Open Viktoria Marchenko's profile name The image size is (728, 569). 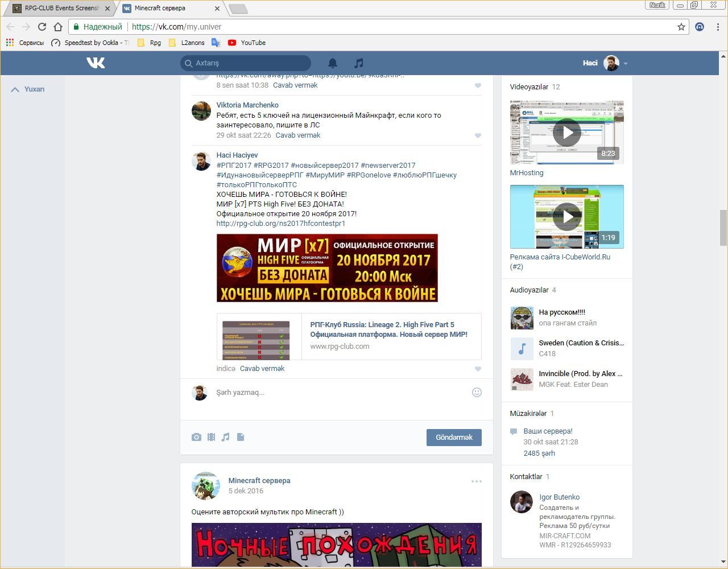click(x=247, y=105)
